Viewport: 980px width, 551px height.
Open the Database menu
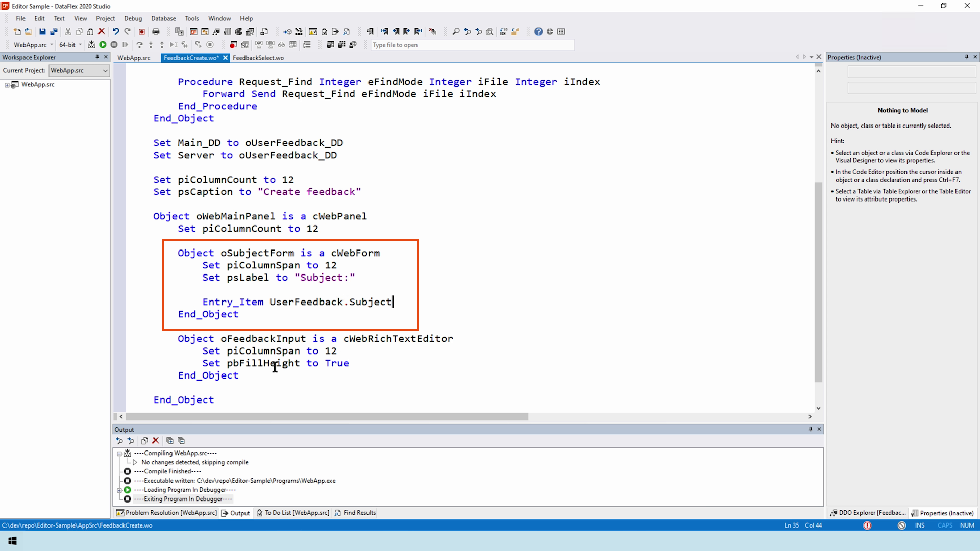[163, 18]
